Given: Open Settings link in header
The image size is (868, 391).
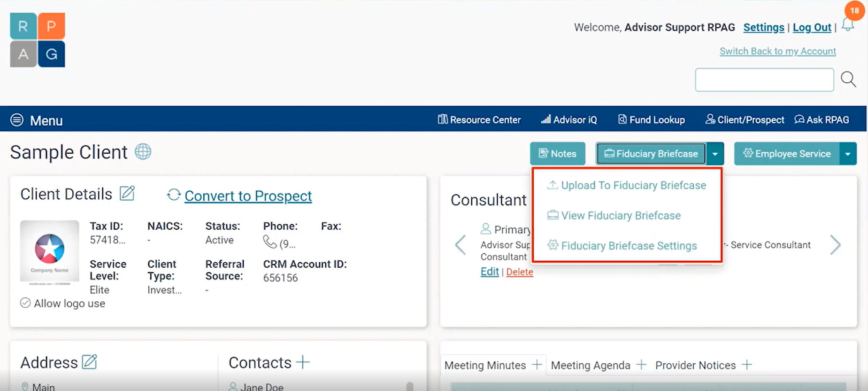Looking at the screenshot, I should tap(764, 28).
